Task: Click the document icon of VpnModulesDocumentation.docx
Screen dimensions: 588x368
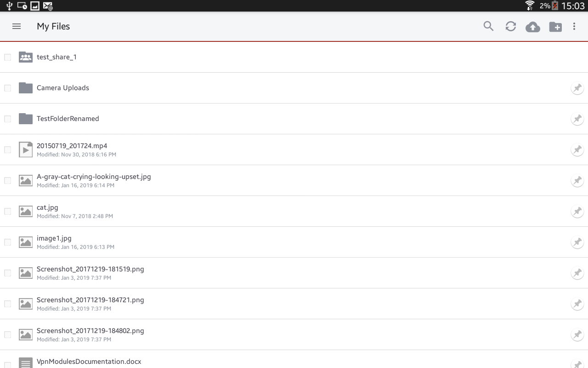Action: 26,362
